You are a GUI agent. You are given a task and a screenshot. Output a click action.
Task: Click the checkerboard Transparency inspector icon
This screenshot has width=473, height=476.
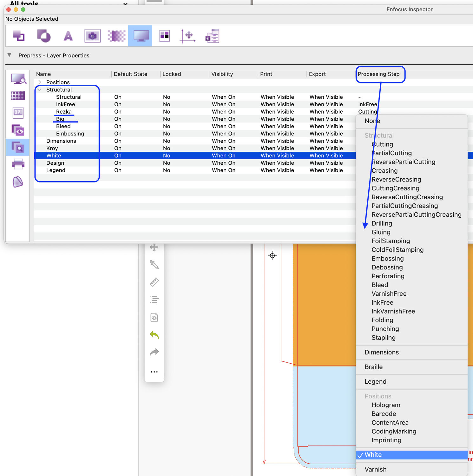coord(116,36)
